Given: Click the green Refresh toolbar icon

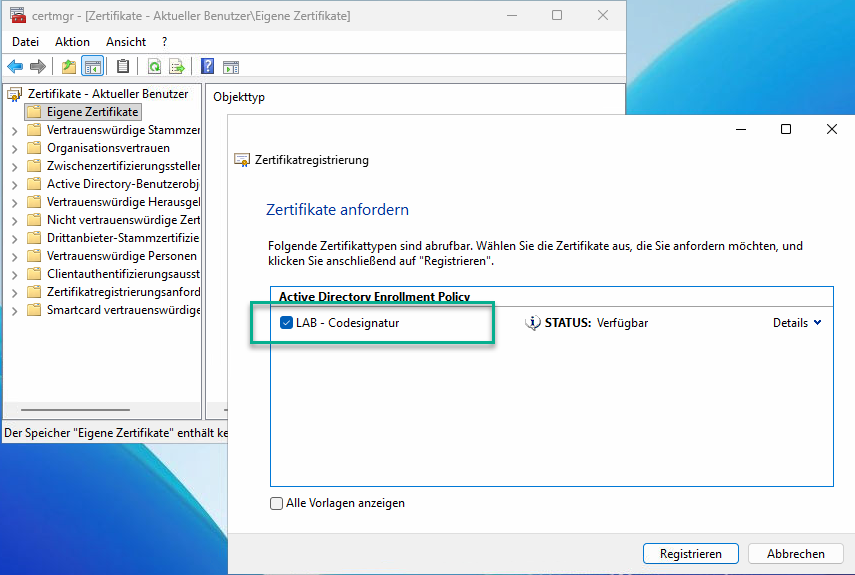Looking at the screenshot, I should pyautogui.click(x=154, y=67).
